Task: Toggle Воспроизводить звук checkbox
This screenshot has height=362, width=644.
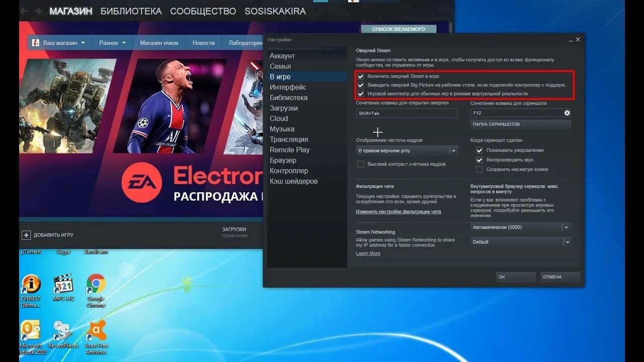Action: click(x=479, y=160)
